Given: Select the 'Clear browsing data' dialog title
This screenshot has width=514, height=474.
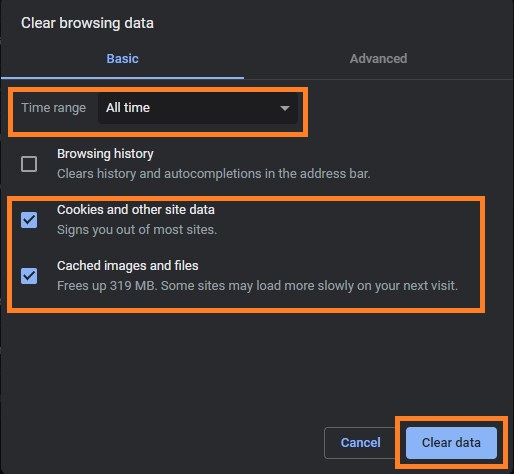Looking at the screenshot, I should coord(87,23).
